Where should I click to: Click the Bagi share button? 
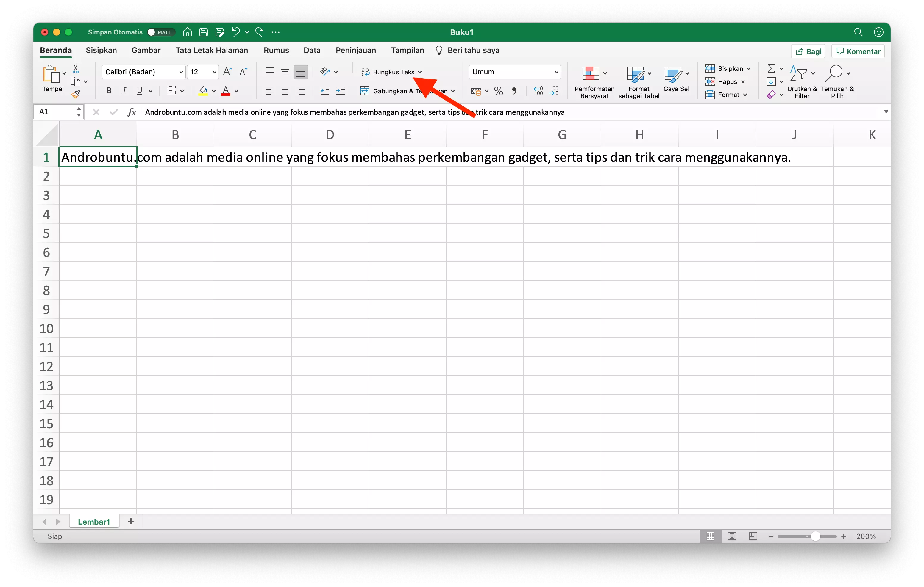coord(808,51)
